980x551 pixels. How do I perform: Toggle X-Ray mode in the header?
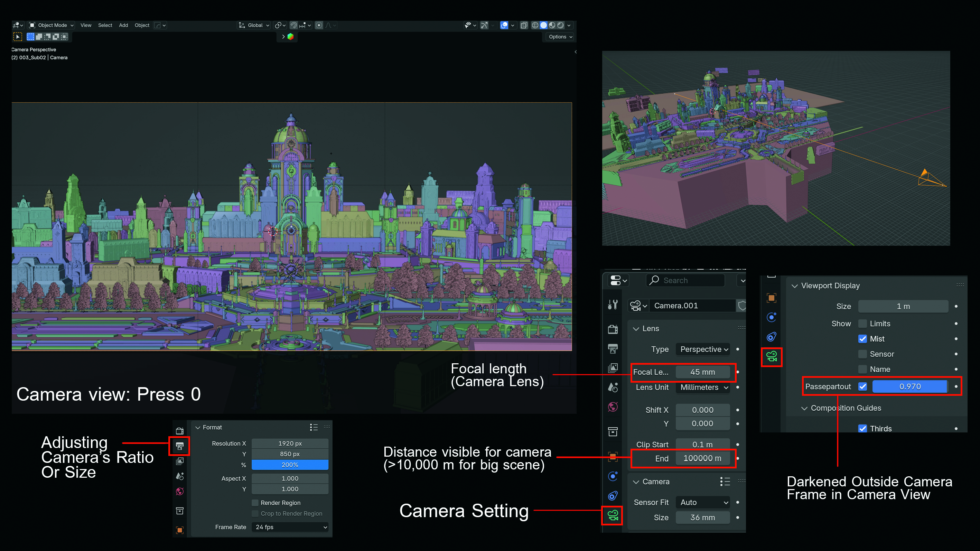[524, 25]
